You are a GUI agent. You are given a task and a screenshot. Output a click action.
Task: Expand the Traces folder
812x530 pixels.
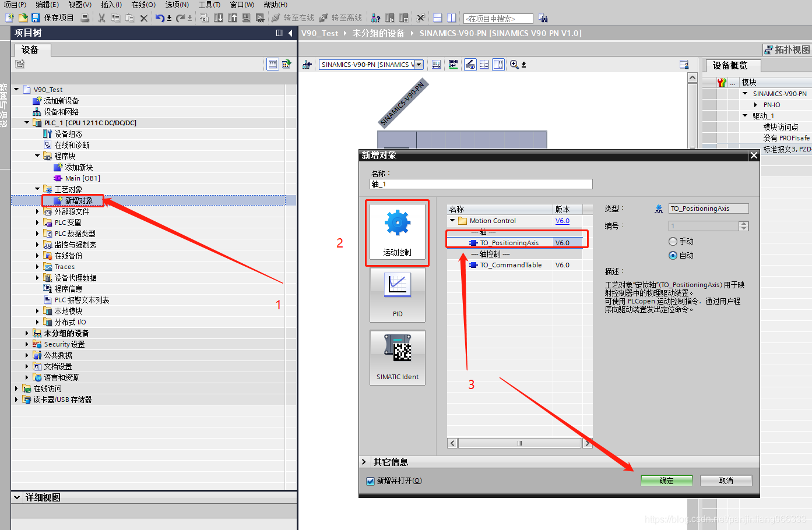37,267
